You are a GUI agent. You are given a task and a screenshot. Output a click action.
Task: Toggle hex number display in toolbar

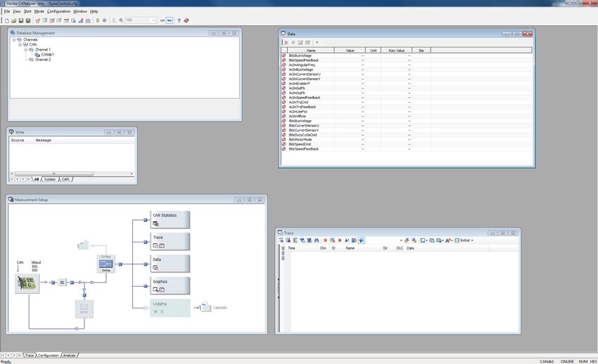170,20
